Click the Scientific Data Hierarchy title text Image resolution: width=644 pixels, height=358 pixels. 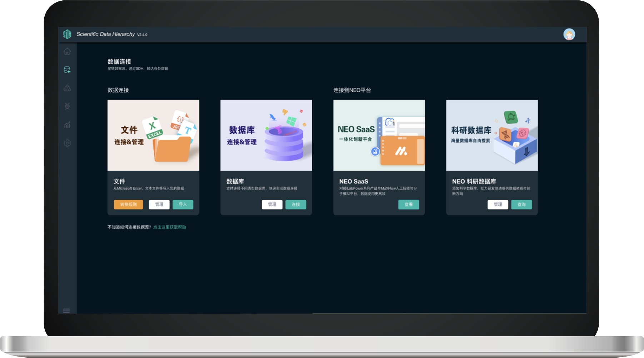coord(106,34)
